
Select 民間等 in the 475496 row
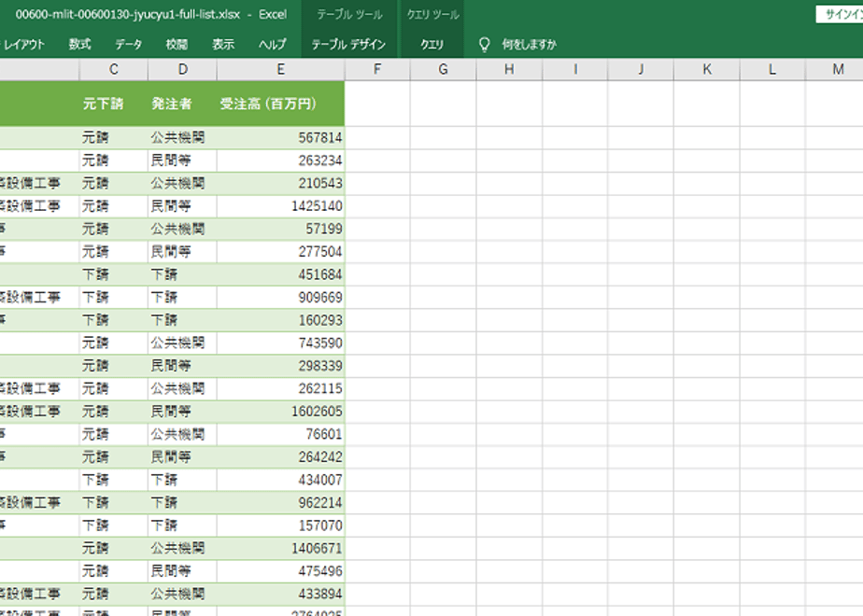coord(171,571)
